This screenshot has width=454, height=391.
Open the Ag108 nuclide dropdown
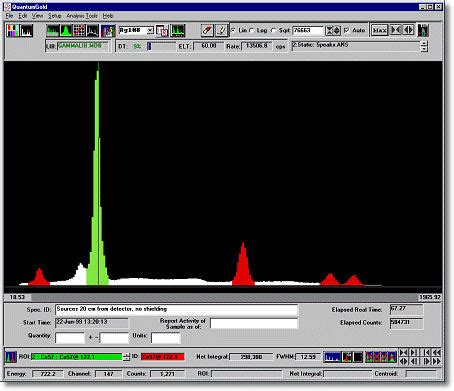[150, 30]
